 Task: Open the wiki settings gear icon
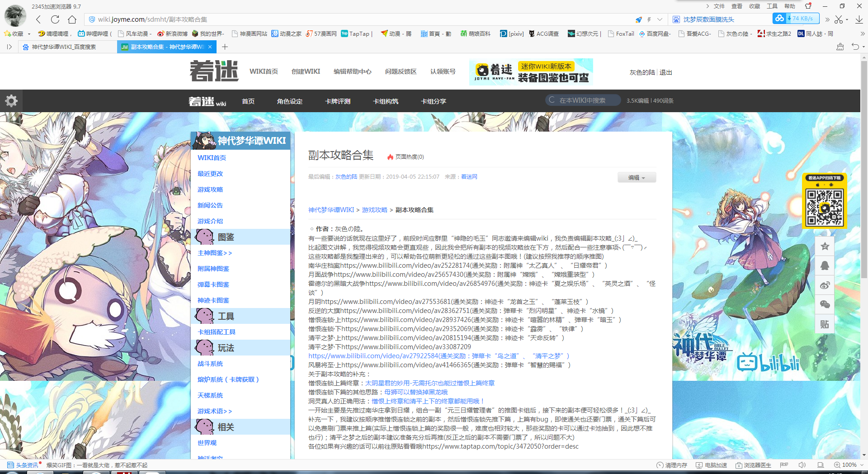[x=11, y=100]
